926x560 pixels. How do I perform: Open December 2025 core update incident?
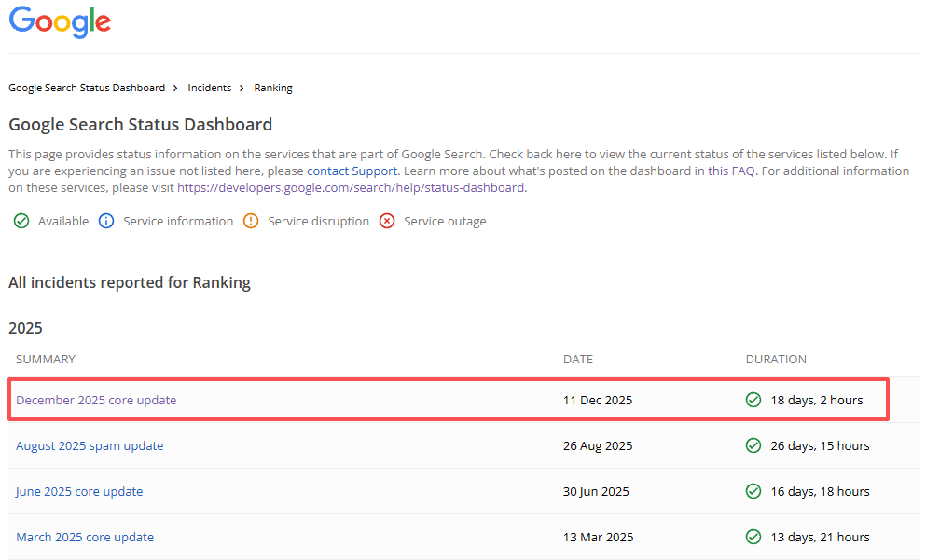coord(96,400)
